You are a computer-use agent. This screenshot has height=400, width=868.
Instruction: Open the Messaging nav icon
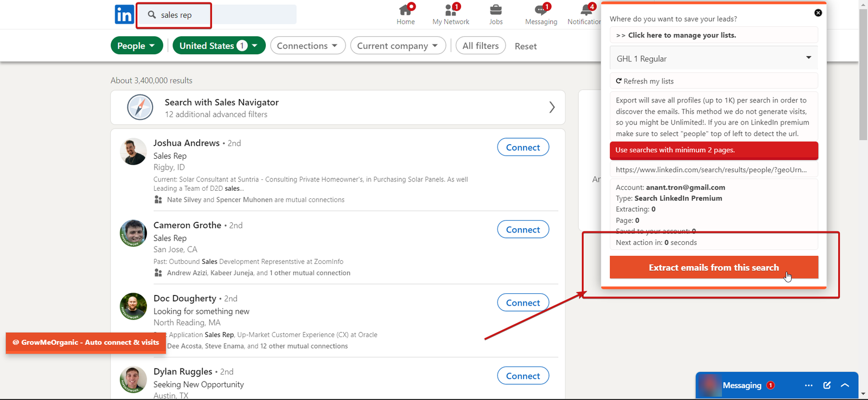pyautogui.click(x=541, y=10)
